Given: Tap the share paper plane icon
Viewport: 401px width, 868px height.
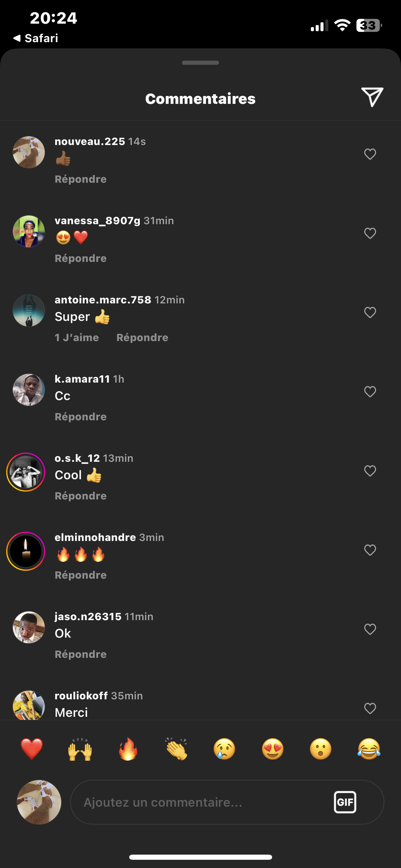Looking at the screenshot, I should (372, 97).
